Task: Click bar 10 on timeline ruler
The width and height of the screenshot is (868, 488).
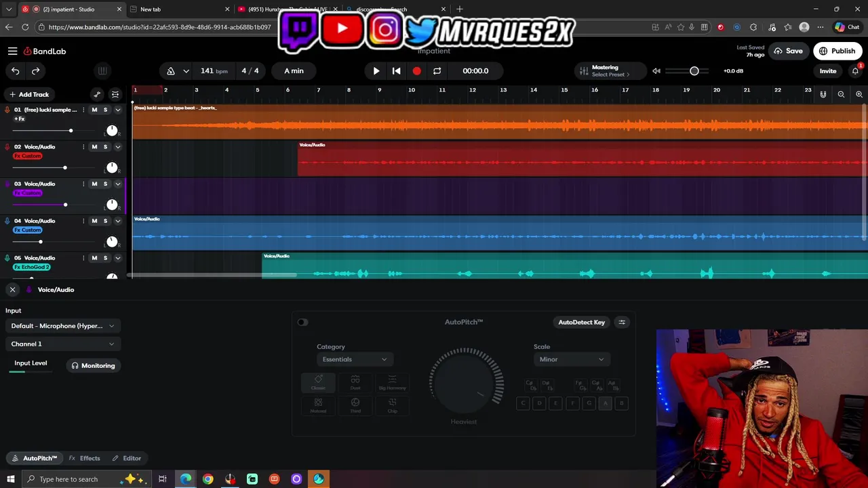Action: 412,90
